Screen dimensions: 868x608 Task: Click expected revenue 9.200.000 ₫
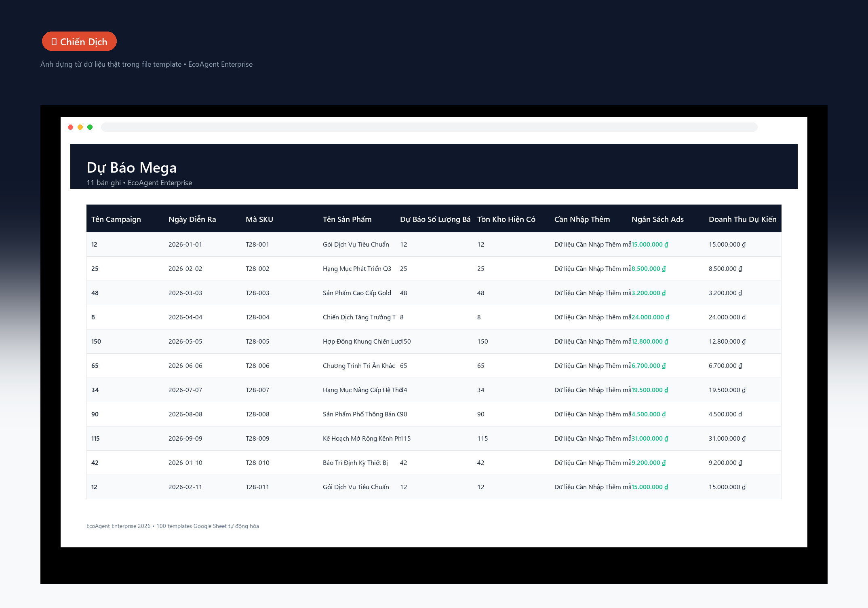tap(725, 463)
